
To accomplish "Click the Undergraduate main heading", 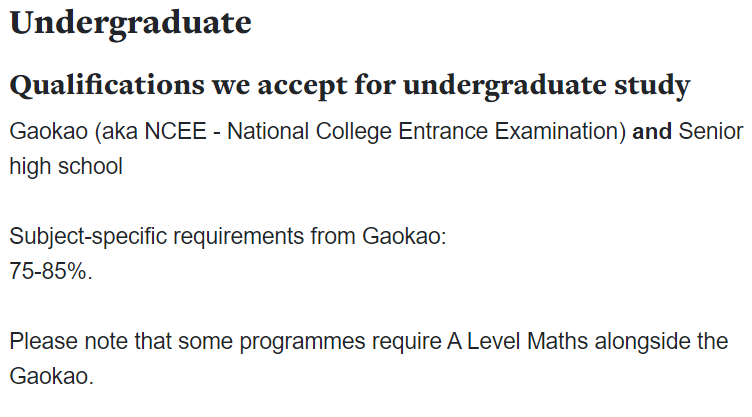I will click(x=130, y=24).
